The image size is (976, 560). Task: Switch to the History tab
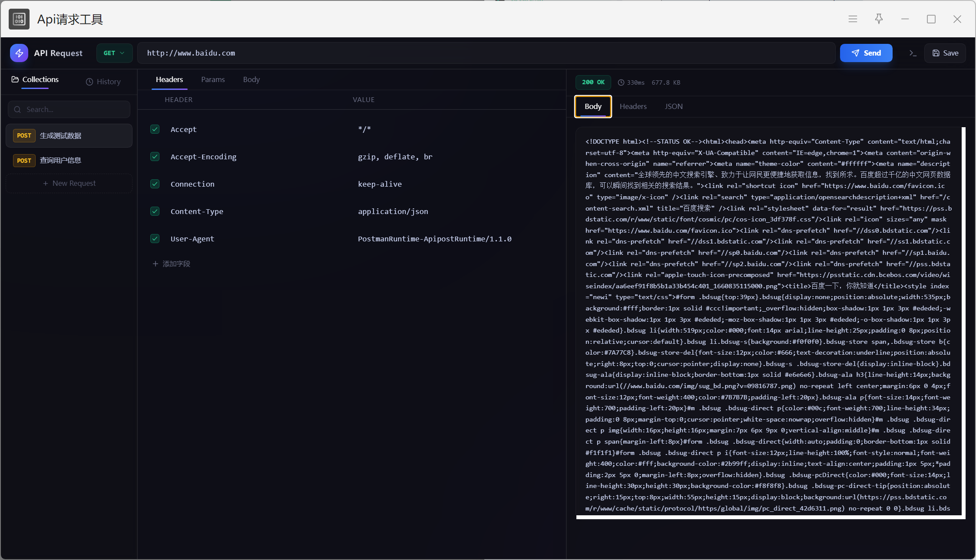pos(103,82)
